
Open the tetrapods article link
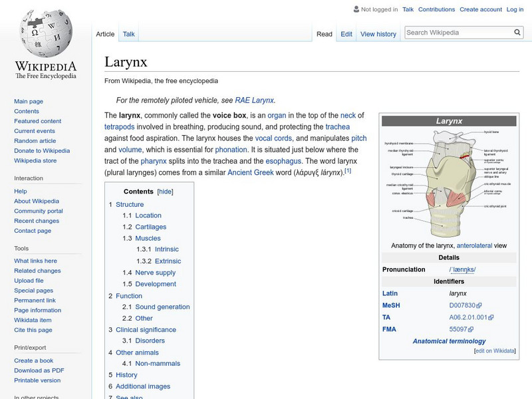[x=120, y=126]
